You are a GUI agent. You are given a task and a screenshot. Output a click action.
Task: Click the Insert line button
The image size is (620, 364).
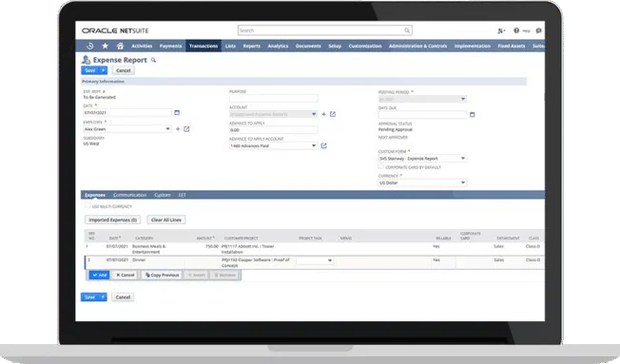coord(197,275)
